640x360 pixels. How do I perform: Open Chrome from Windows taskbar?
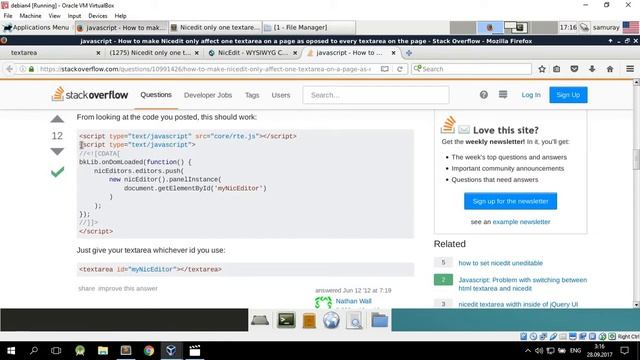click(149, 351)
